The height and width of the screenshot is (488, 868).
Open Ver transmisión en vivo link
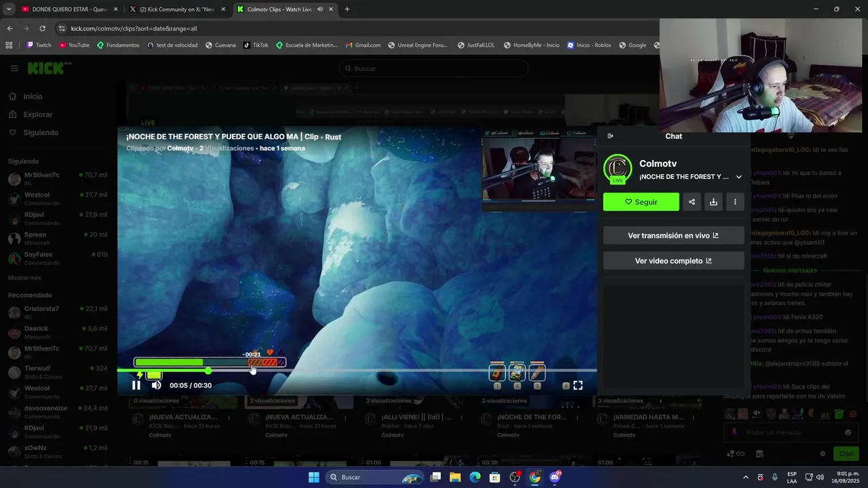tap(673, 236)
